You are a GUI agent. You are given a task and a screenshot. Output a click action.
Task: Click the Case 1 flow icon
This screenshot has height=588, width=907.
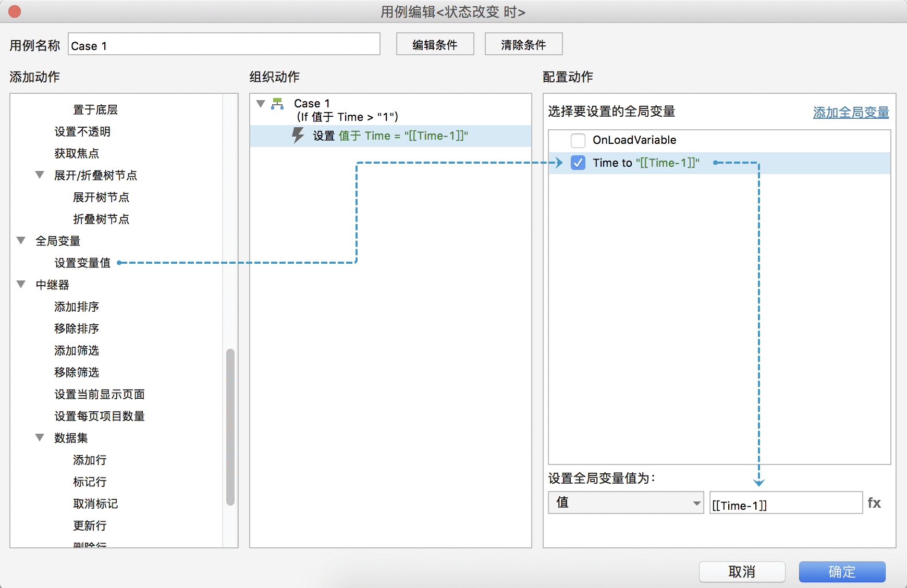point(277,103)
